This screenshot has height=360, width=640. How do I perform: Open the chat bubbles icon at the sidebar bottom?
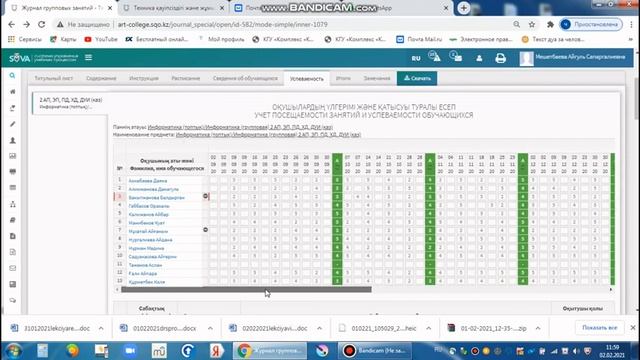pyautogui.click(x=13, y=300)
